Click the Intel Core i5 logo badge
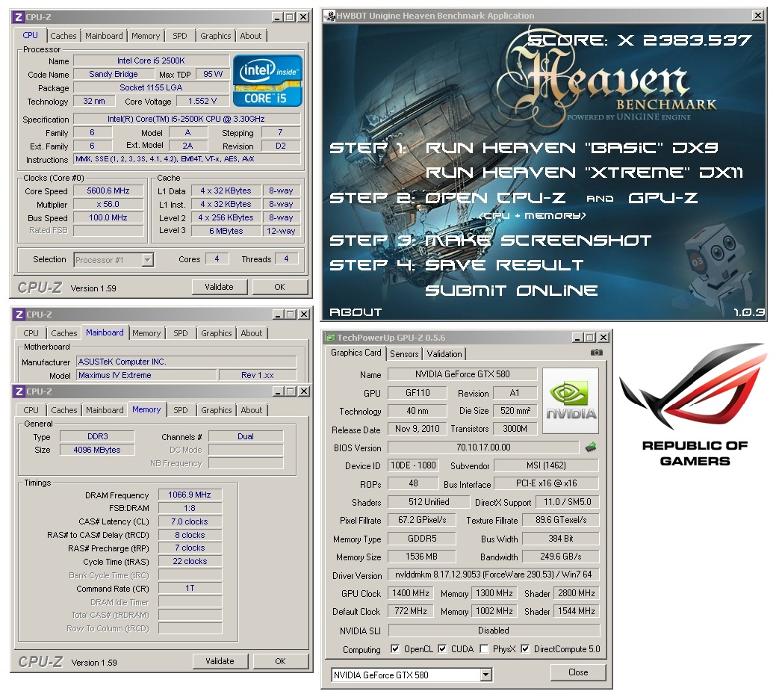This screenshot has height=700, width=782. tap(267, 81)
